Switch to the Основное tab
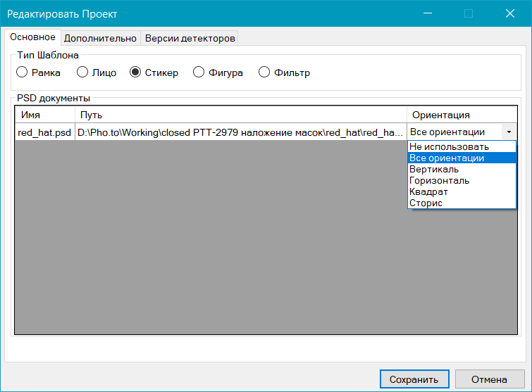The width and height of the screenshot is (532, 392). coord(32,37)
